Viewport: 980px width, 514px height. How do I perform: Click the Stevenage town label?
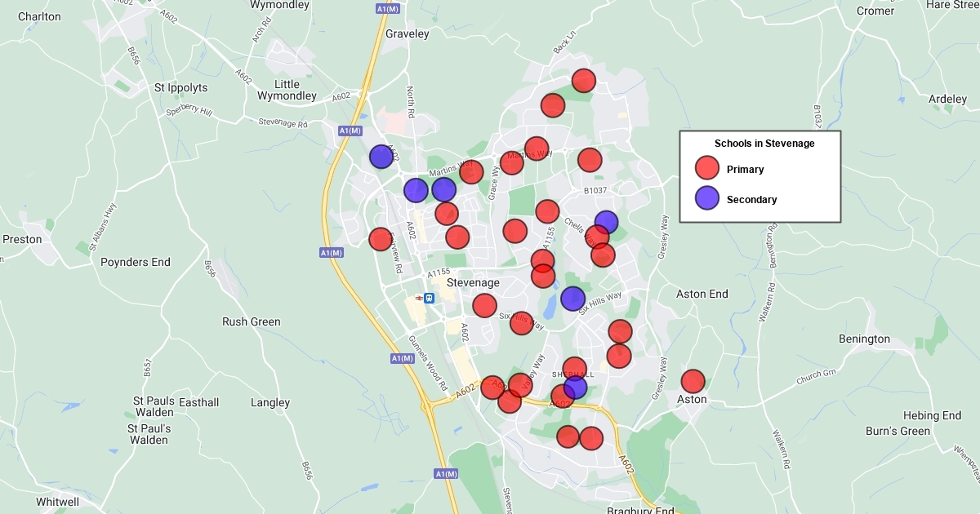[473, 282]
